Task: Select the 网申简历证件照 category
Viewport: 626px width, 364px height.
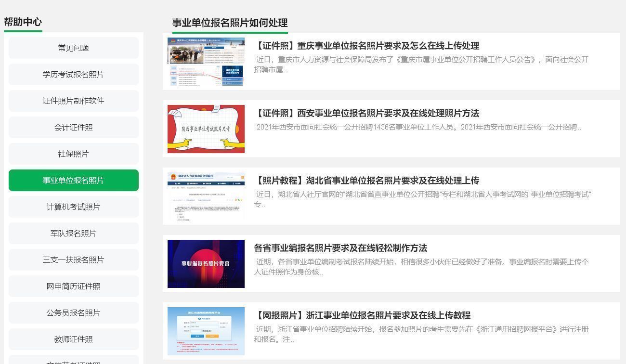Action: tap(73, 286)
